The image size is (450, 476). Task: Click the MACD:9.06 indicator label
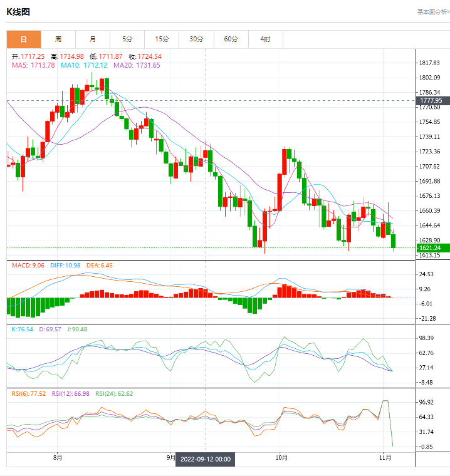28,266
